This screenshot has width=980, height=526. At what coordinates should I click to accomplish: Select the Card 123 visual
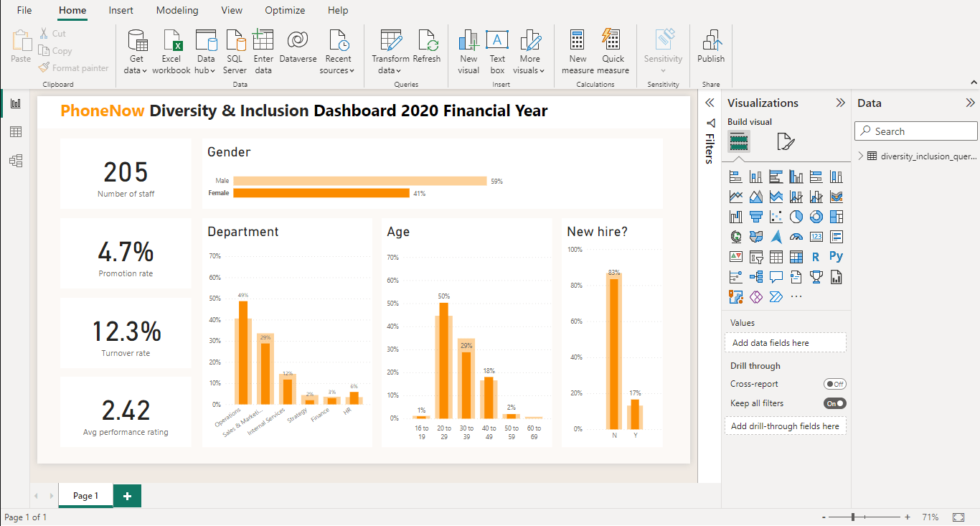816,237
